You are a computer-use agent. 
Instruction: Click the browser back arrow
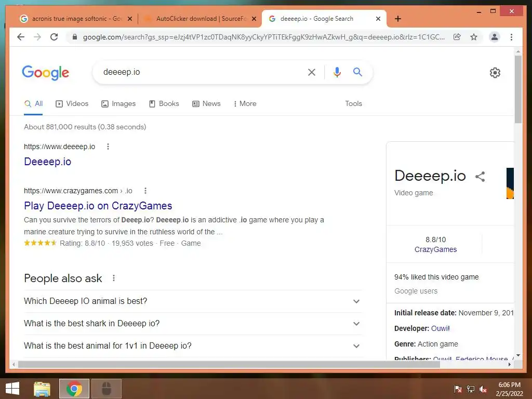click(x=21, y=37)
